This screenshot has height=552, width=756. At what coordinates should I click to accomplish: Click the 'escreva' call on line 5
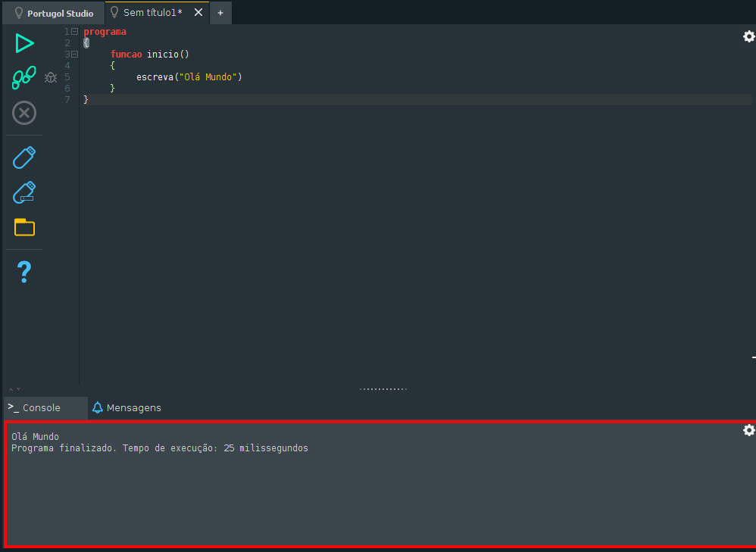pyautogui.click(x=155, y=76)
